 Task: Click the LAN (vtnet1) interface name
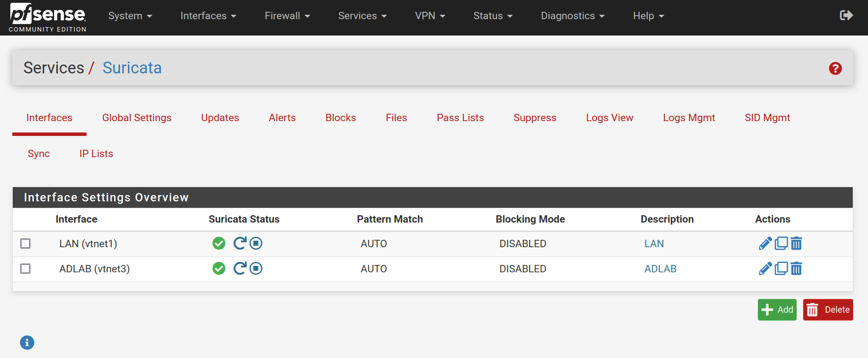[88, 244]
